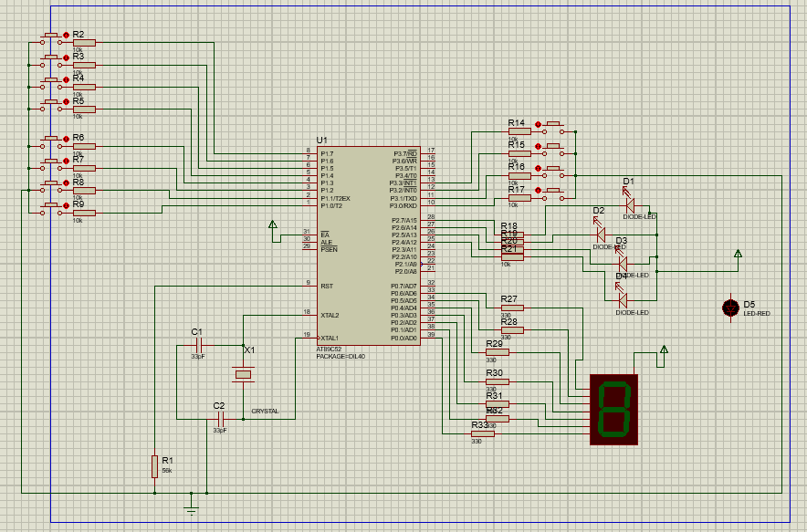Click the seven-segment display component
The width and height of the screenshot is (807, 532).
click(615, 409)
